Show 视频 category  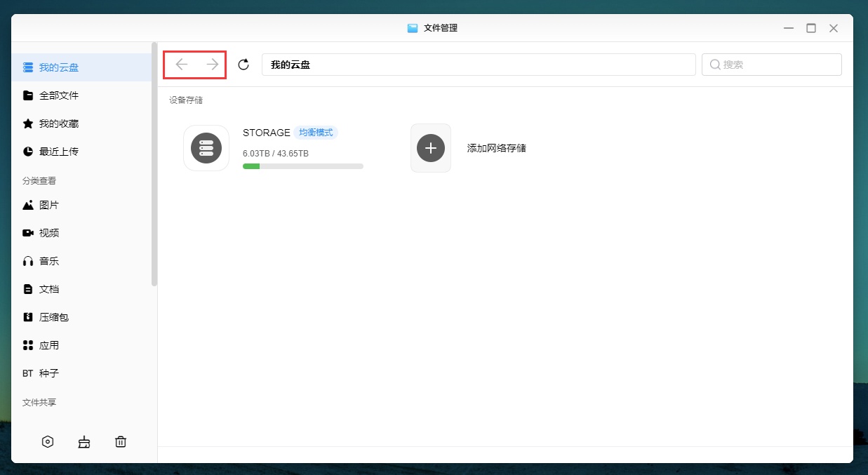click(x=49, y=233)
